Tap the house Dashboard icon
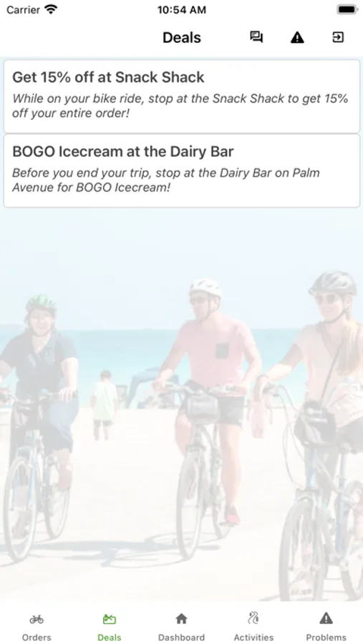The image size is (363, 644). tap(181, 618)
